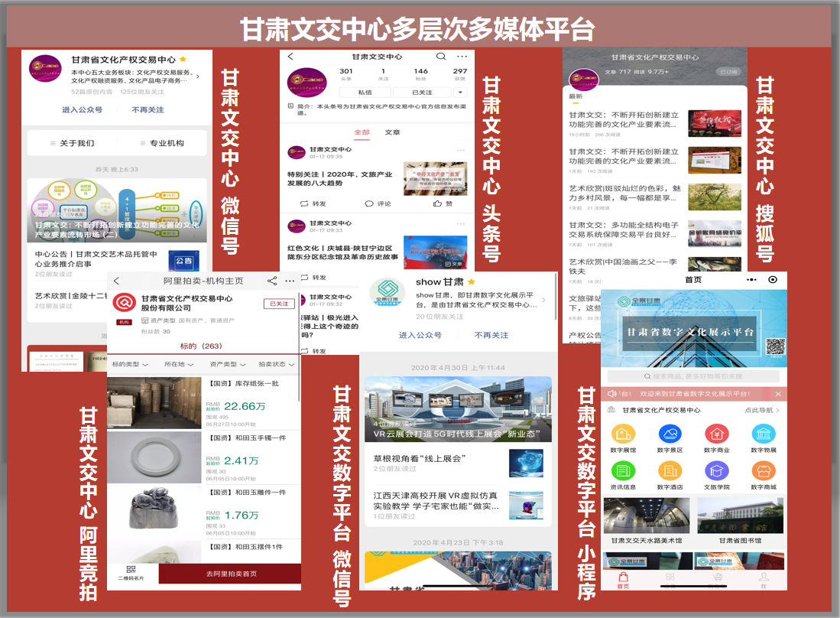Go back from the 阿里拍卖-机构主页 page

pos(116,281)
